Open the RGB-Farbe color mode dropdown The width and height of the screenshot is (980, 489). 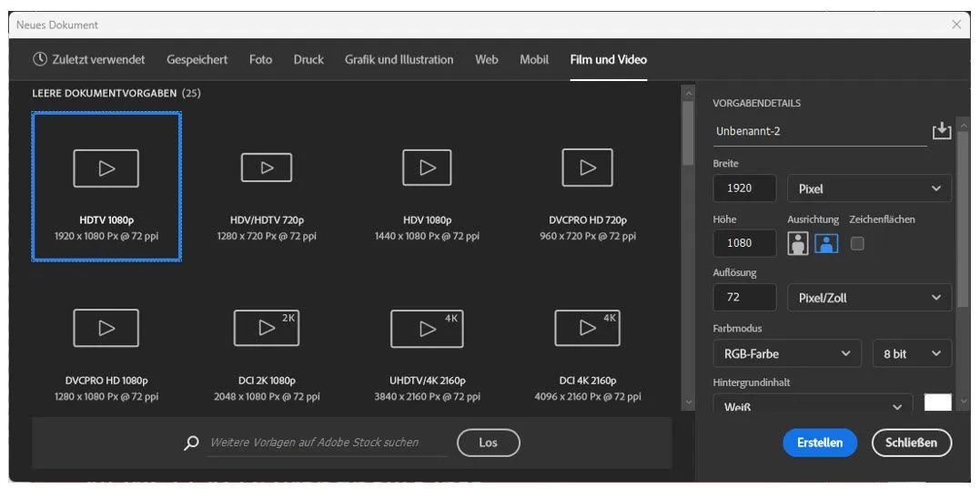[x=786, y=353]
